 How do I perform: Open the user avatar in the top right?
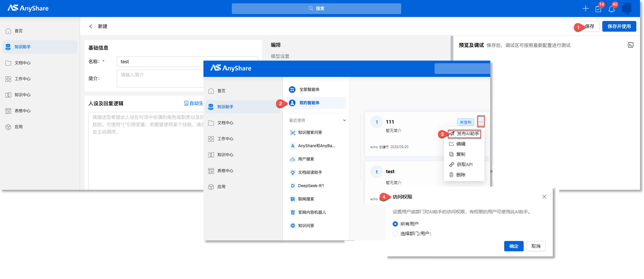click(627, 8)
